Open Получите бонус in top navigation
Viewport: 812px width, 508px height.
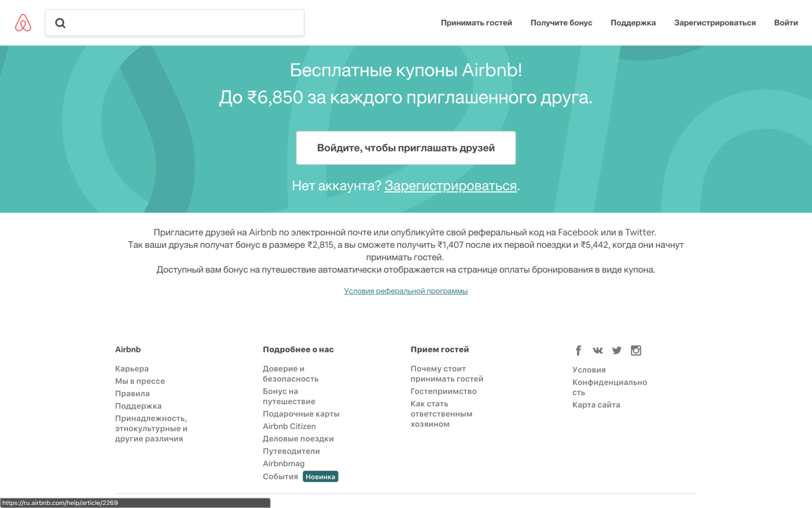point(561,23)
